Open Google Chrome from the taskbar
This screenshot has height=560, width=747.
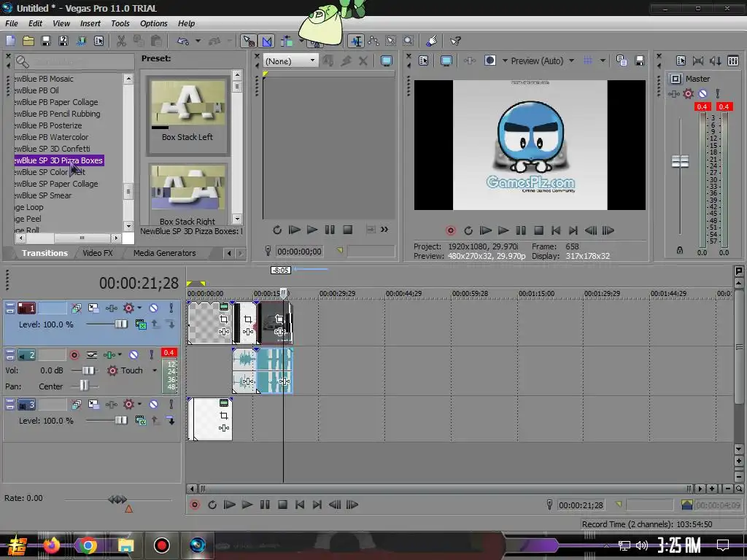point(88,545)
